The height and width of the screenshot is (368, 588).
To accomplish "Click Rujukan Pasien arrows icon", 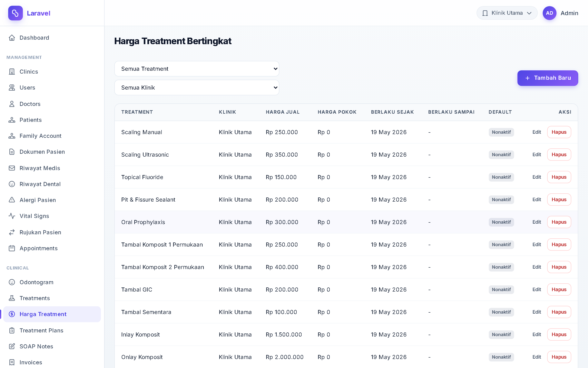I will coord(12,232).
